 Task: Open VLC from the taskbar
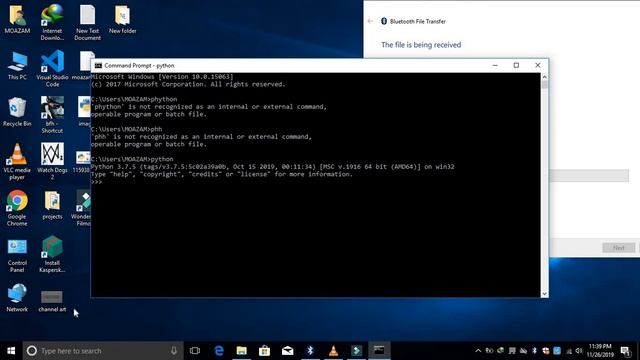tap(333, 351)
